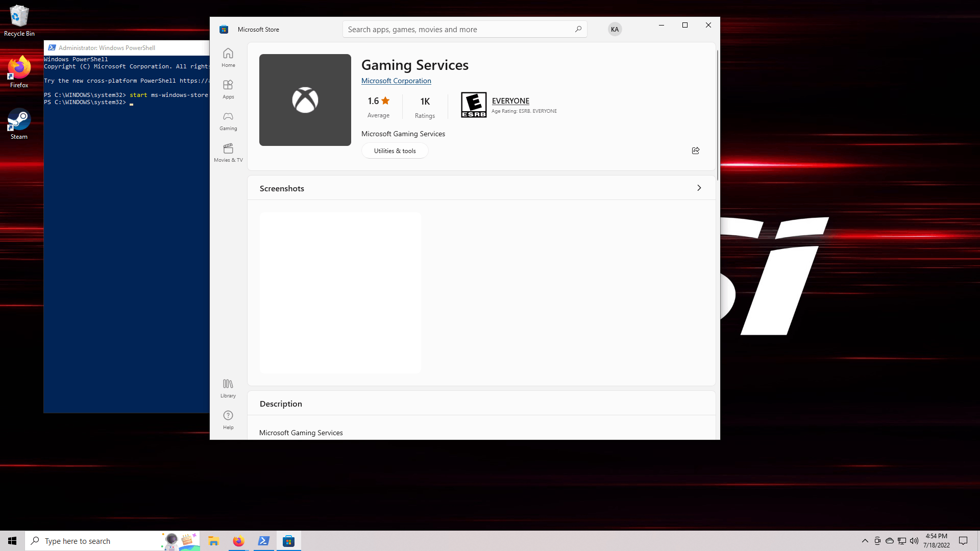This screenshot has width=980, height=551.
Task: Open the Windows Start menu
Action: click(x=12, y=541)
